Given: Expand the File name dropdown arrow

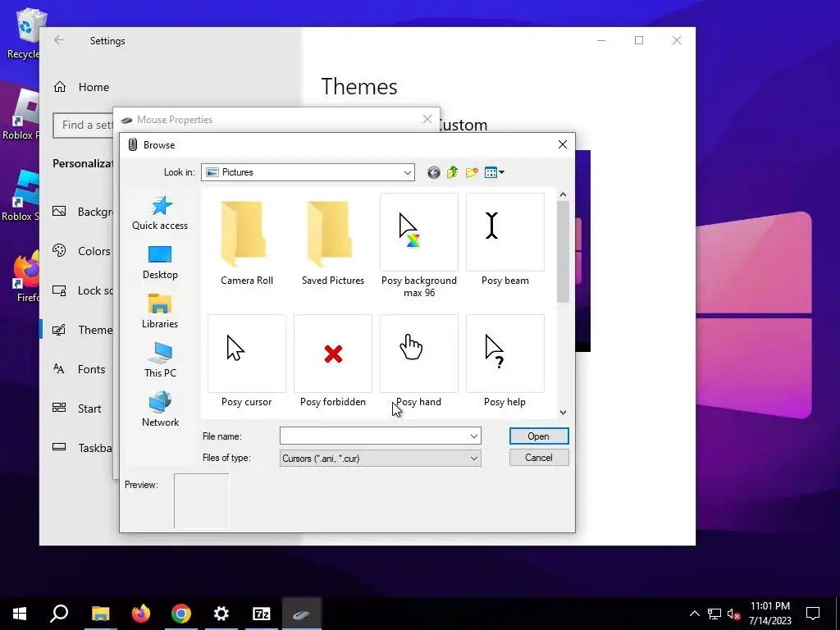Looking at the screenshot, I should point(474,436).
